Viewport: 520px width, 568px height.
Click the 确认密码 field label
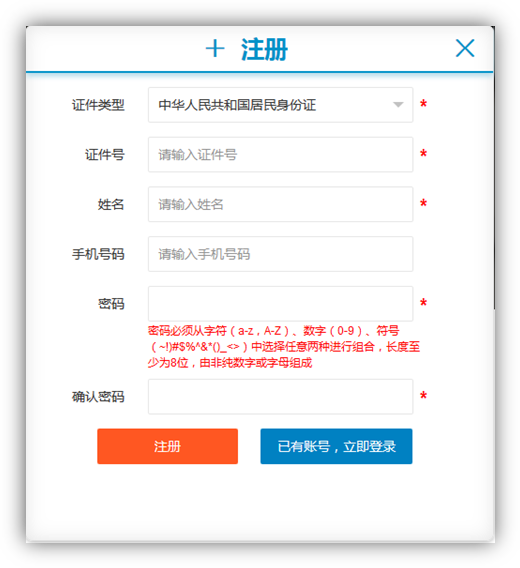(98, 397)
